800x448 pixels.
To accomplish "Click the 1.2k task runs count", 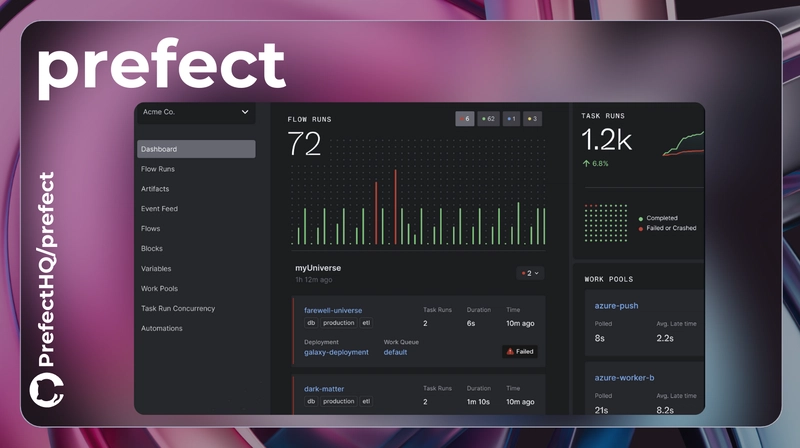I will click(x=606, y=140).
